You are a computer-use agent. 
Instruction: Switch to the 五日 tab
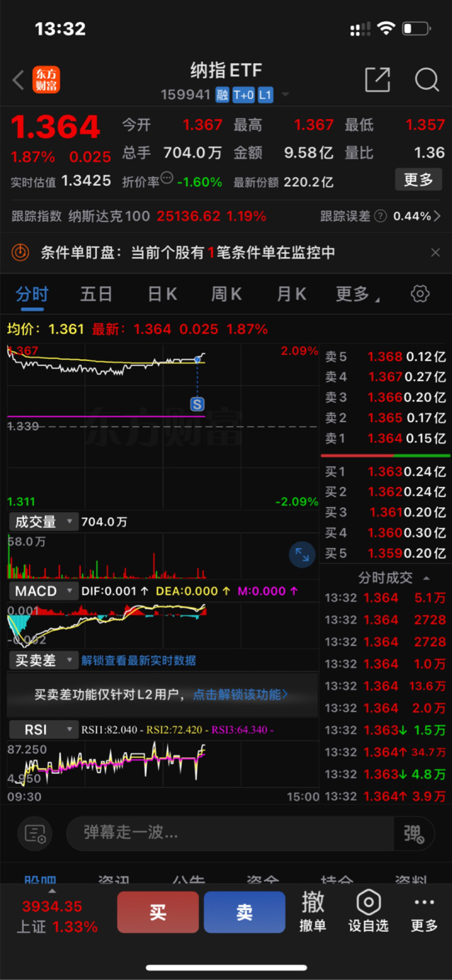[x=96, y=294]
